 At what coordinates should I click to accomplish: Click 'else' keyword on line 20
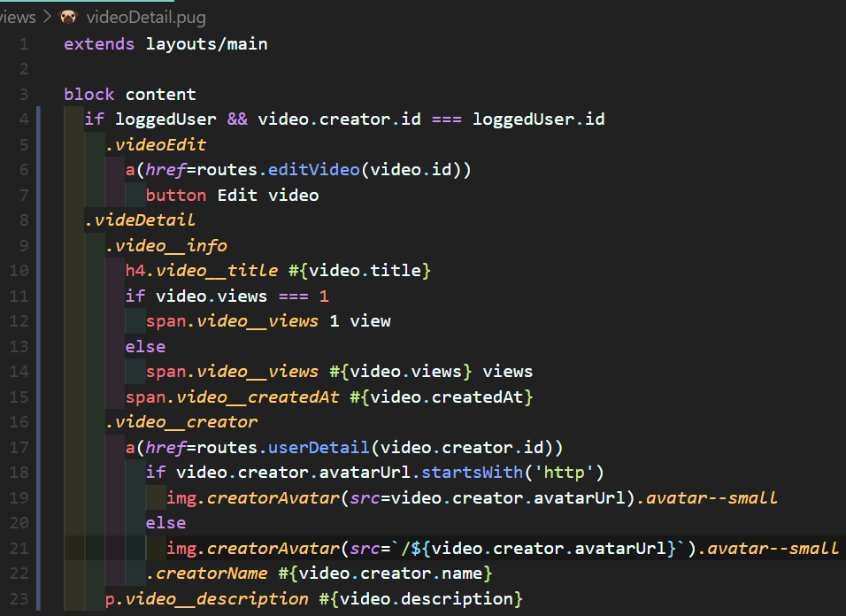pyautogui.click(x=165, y=523)
